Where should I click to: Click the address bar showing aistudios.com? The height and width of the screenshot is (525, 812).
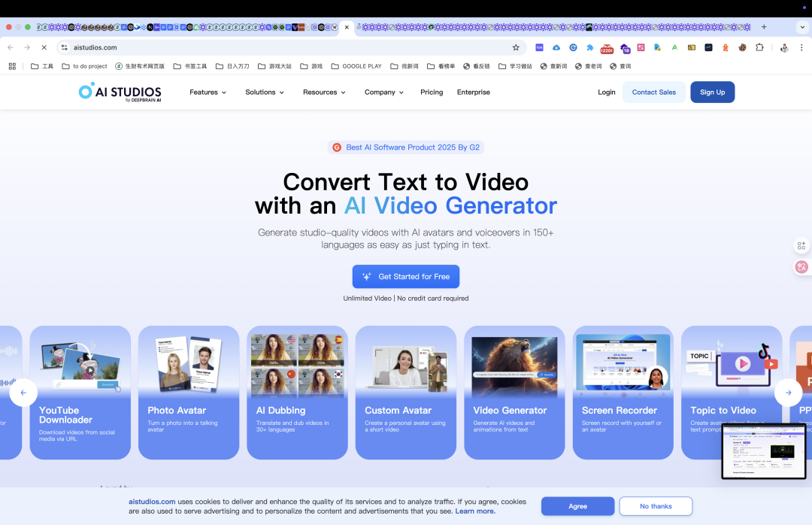290,47
